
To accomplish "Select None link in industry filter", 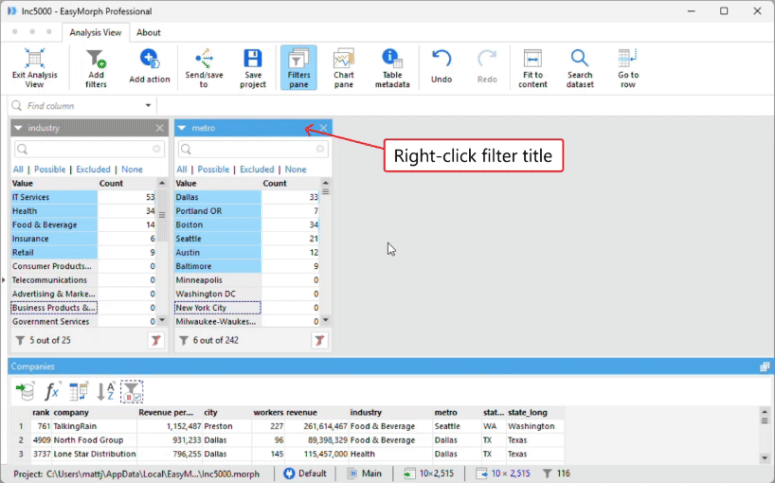I will pos(131,169).
